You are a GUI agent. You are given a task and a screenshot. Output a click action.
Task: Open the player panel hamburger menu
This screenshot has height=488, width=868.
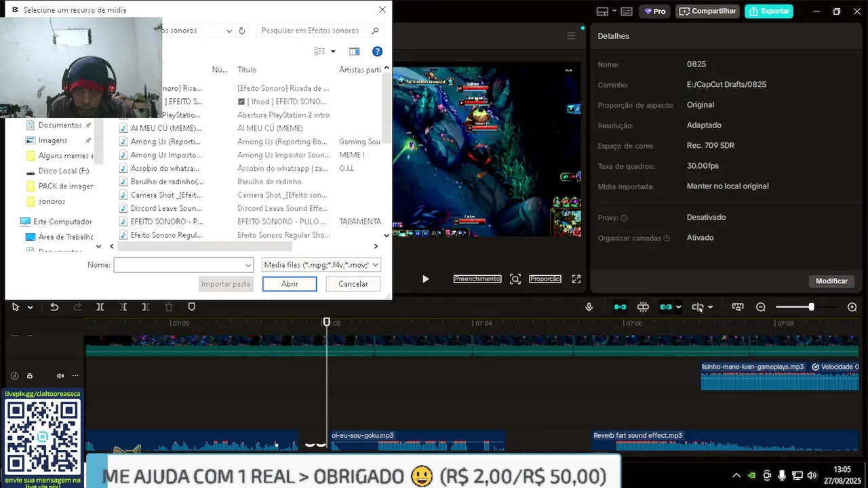[571, 36]
